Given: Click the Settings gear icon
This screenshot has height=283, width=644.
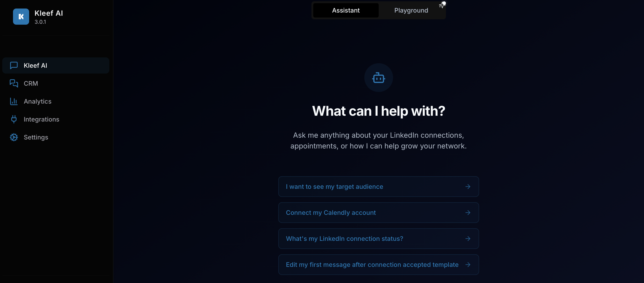Looking at the screenshot, I should (14, 137).
